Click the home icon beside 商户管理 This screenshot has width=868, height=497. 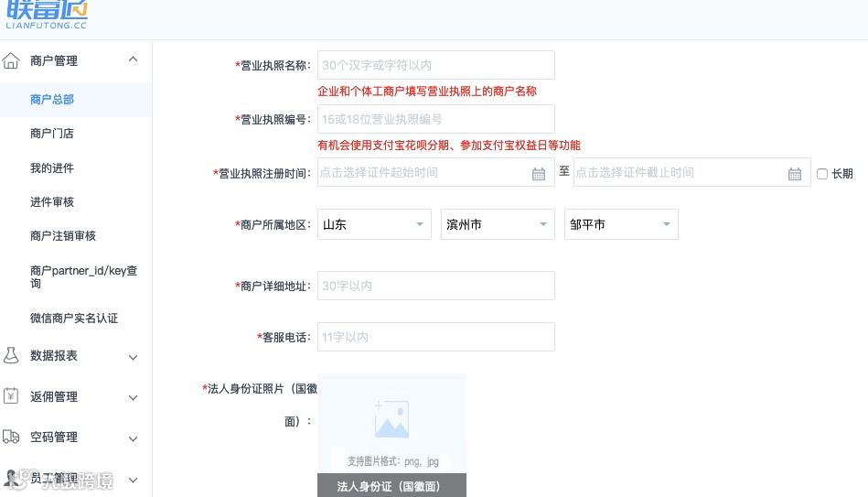coord(11,60)
